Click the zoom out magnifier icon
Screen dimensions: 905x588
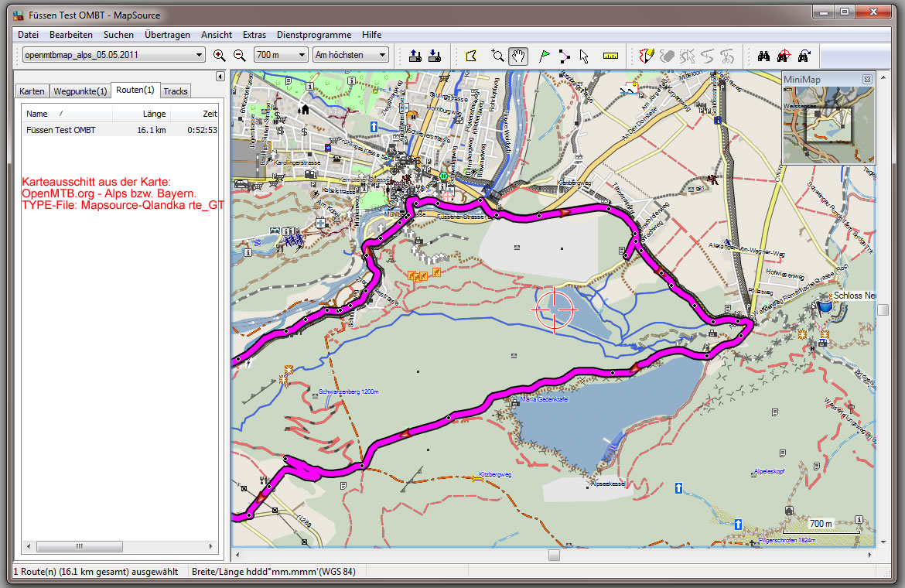coord(240,55)
